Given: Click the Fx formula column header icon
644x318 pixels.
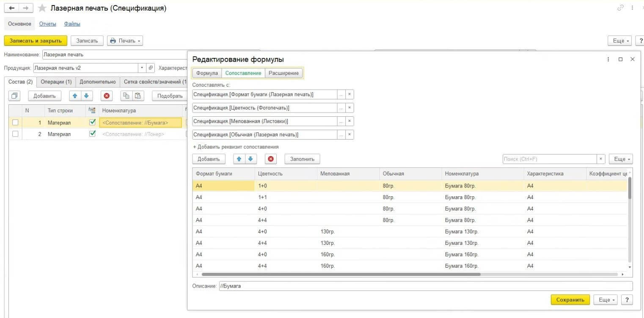Looking at the screenshot, I should pyautogui.click(x=92, y=110).
